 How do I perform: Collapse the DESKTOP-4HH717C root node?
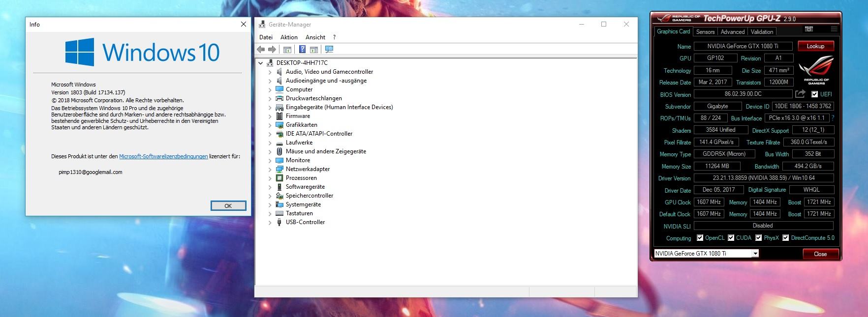261,63
